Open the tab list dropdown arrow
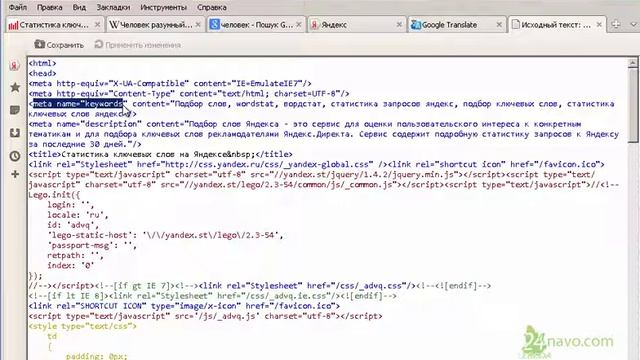 point(634,24)
